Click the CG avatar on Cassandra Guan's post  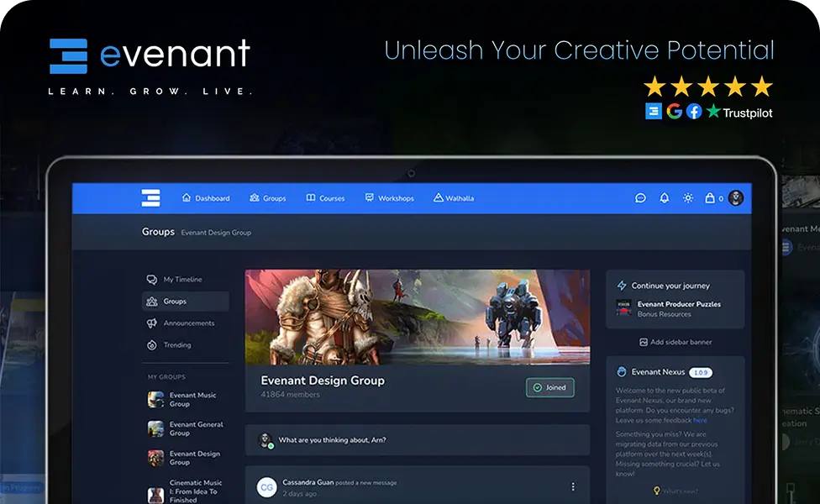tap(266, 487)
